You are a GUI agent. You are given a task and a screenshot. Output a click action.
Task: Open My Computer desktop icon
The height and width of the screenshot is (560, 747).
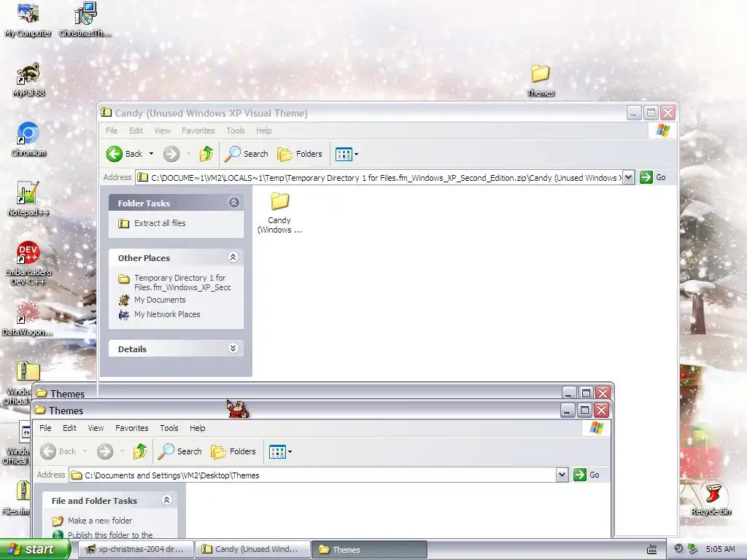pyautogui.click(x=28, y=19)
